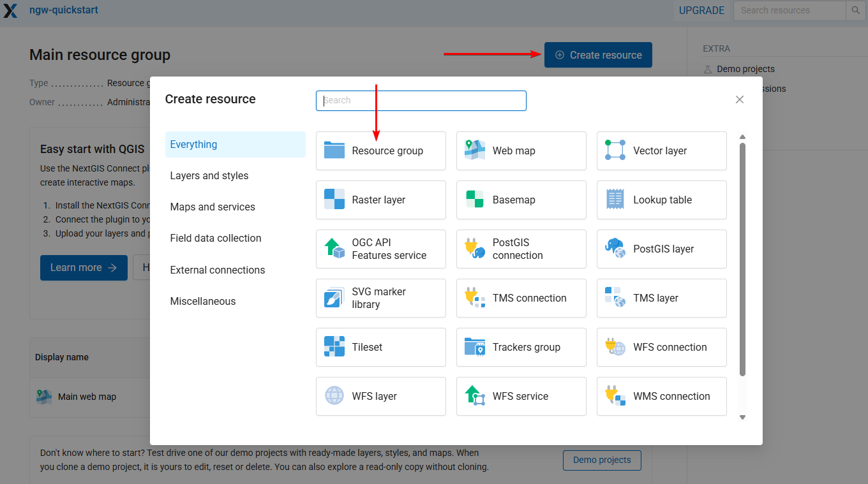The height and width of the screenshot is (484, 868).
Task: Select the SVG marker library icon
Action: [x=334, y=298]
